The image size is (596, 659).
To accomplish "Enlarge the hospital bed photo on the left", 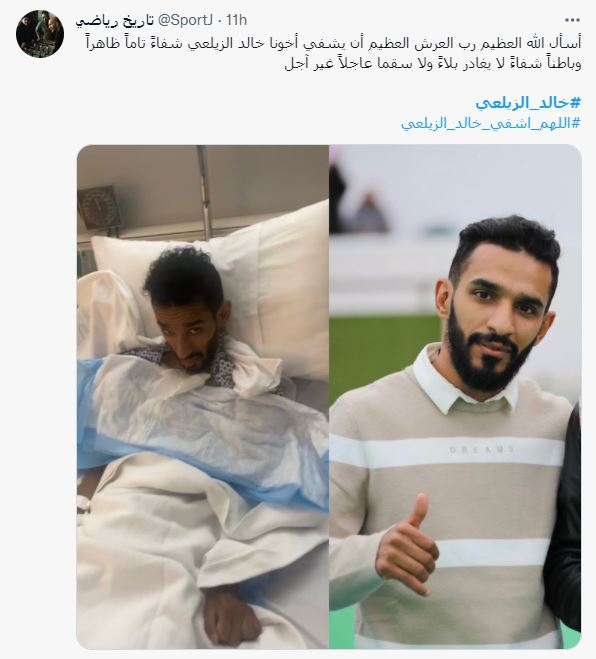I will click(203, 397).
